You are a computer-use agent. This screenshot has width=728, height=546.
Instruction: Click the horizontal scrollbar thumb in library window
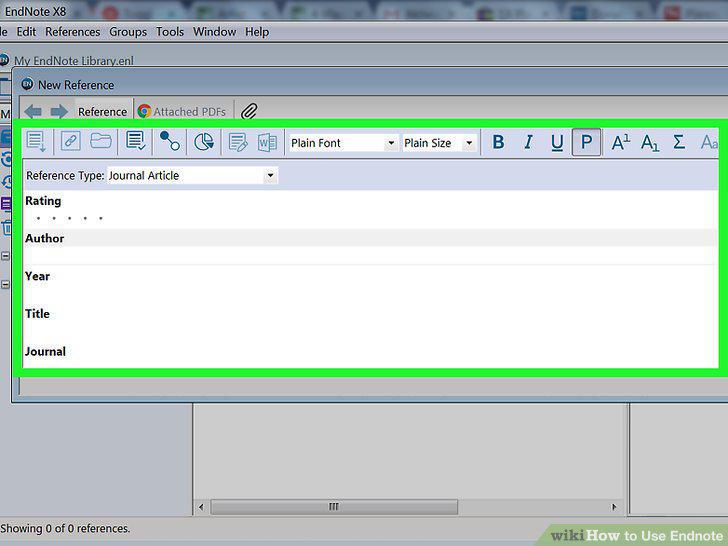(334, 507)
